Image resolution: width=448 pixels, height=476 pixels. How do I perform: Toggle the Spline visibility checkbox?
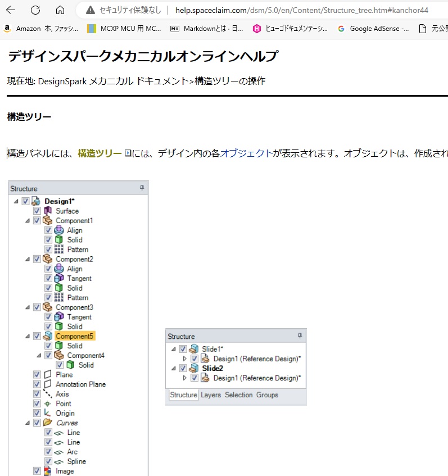48,461
